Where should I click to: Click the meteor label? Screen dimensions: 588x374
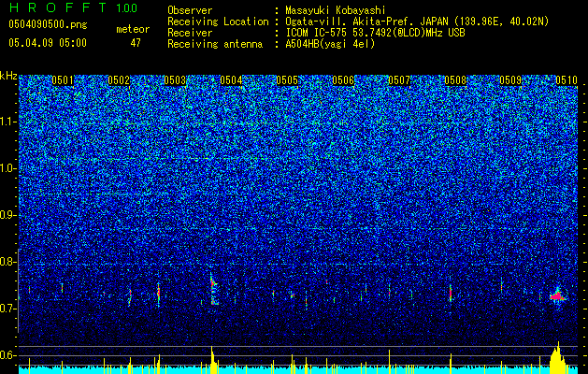tap(133, 29)
